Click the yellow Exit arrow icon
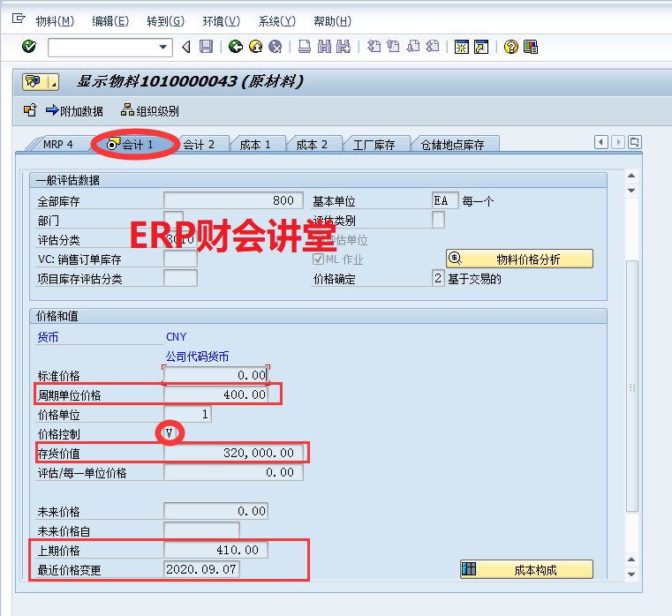 tap(255, 47)
